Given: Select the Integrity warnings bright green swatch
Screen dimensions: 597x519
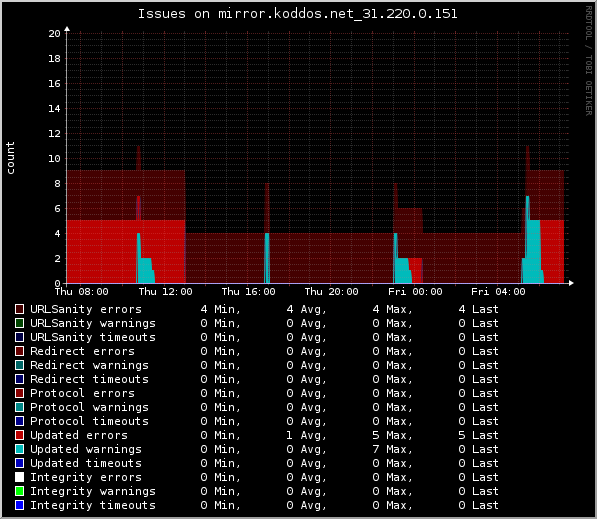Looking at the screenshot, I should 19,491.
